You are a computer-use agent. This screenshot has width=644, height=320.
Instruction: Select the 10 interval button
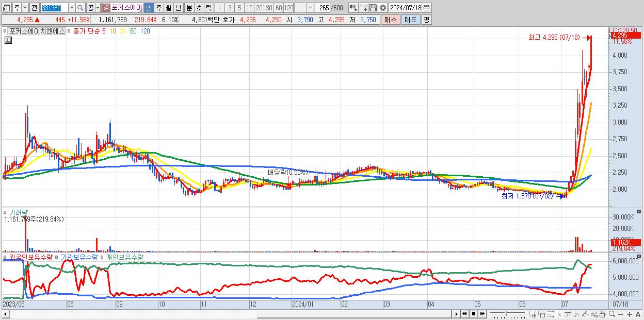coord(249,8)
